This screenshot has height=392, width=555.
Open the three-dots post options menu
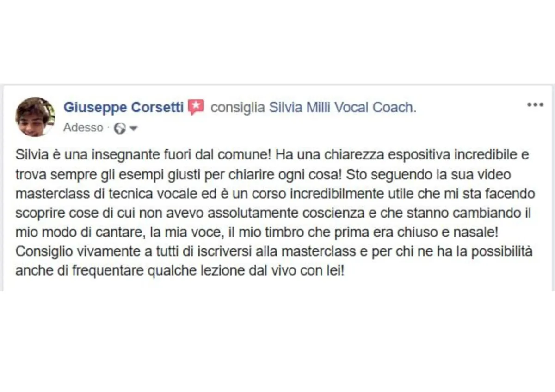coord(535,105)
